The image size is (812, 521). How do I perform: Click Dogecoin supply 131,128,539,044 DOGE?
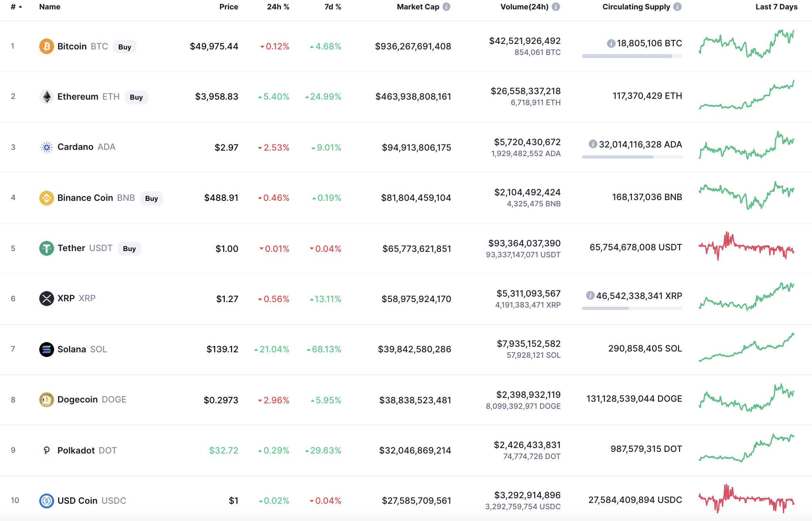click(634, 399)
